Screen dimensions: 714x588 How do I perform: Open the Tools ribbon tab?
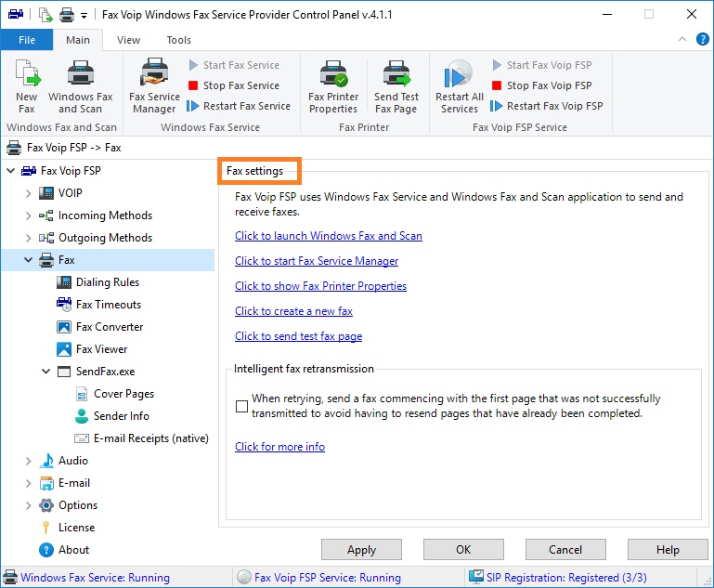178,40
